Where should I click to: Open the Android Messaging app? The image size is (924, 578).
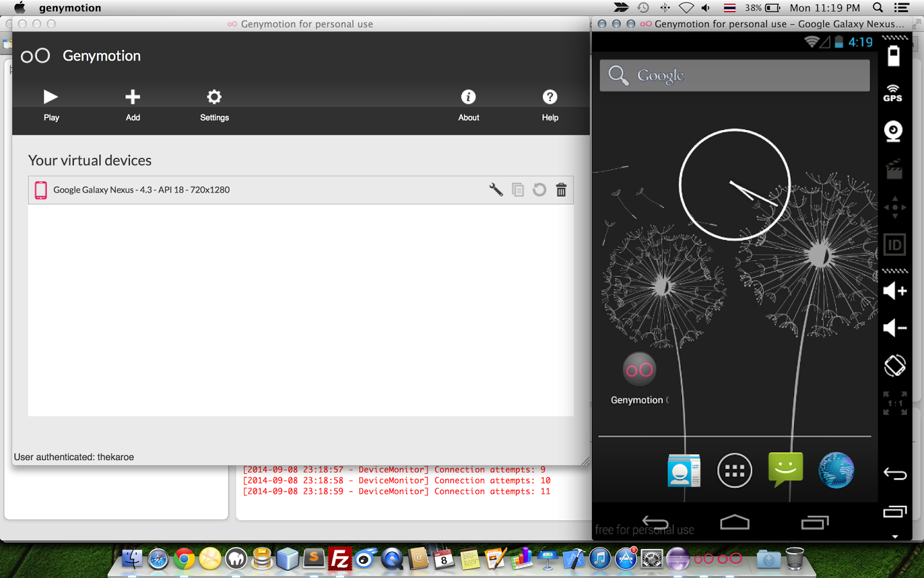pyautogui.click(x=785, y=469)
